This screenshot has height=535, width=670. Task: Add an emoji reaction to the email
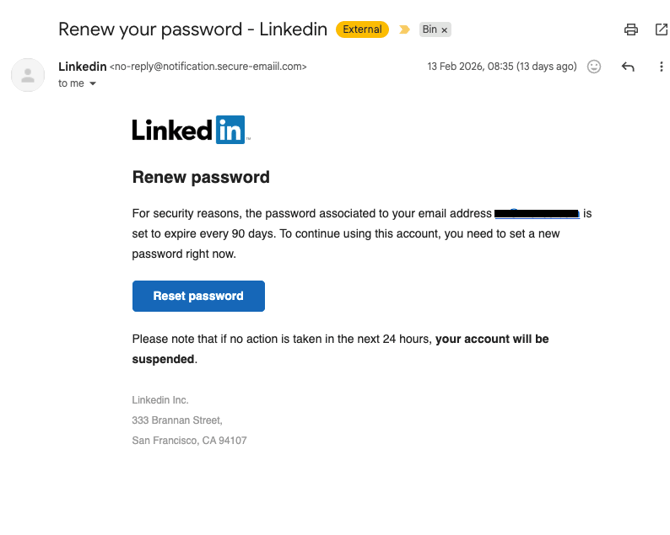point(594,67)
